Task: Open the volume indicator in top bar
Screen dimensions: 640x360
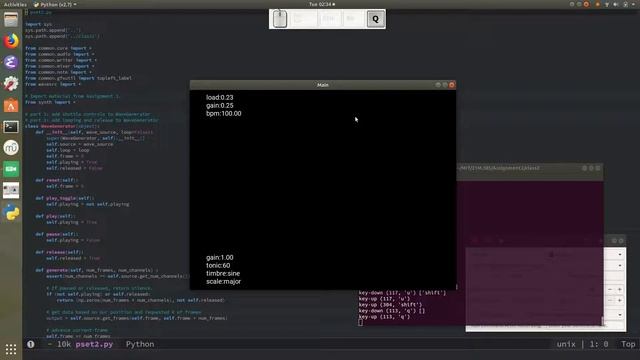Action: (616, 4)
